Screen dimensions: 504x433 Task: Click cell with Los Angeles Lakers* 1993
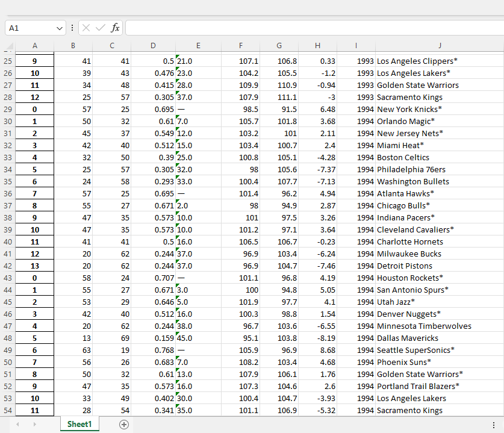[440, 73]
